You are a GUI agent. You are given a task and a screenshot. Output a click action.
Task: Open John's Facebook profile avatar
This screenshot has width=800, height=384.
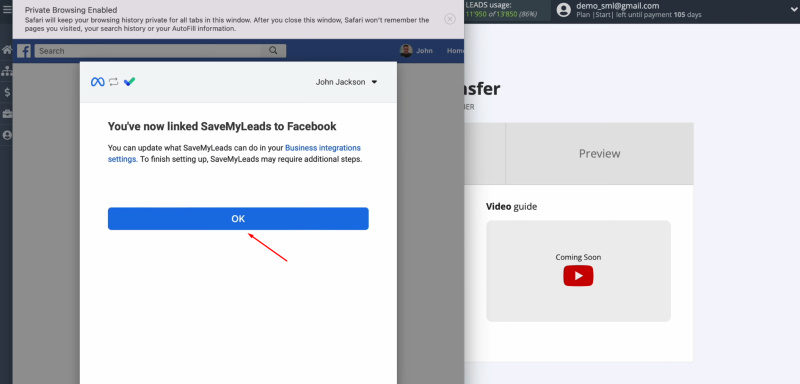(x=406, y=50)
